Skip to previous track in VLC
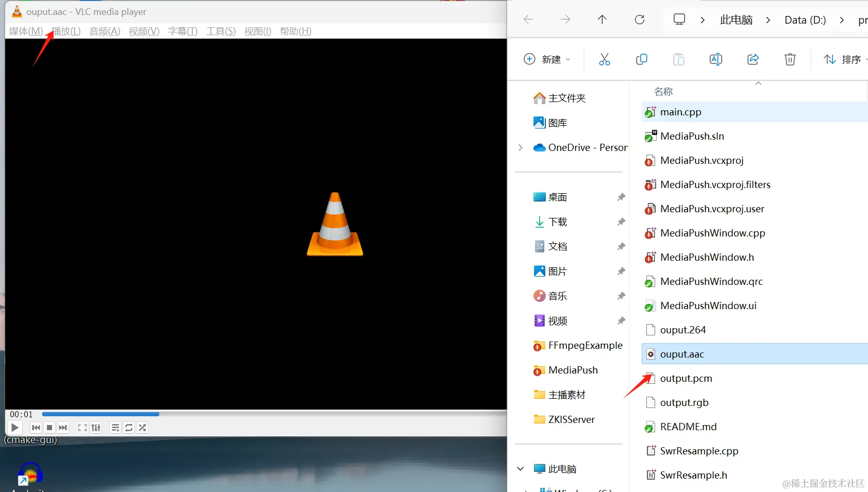This screenshot has width=868, height=492. point(36,428)
